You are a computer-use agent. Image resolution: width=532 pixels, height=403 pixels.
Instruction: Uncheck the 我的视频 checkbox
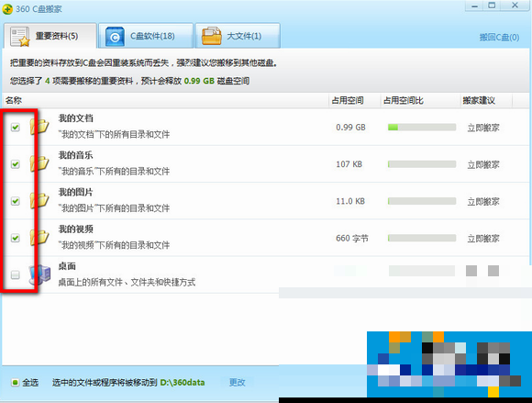click(x=15, y=238)
